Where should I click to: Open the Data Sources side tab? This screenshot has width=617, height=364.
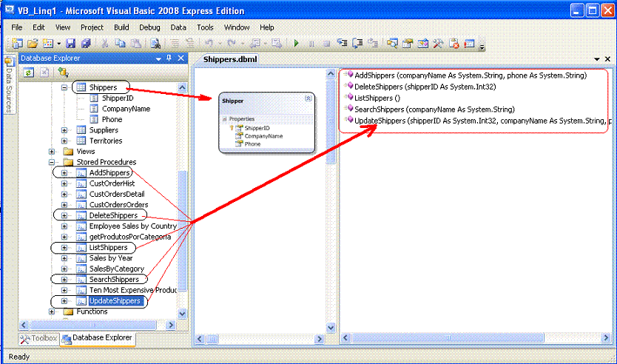(9, 84)
